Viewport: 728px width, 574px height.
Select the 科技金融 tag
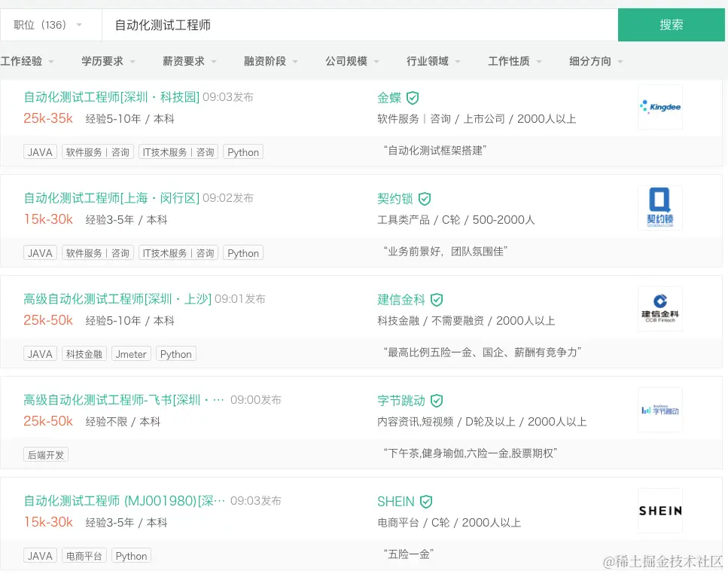[x=84, y=353]
